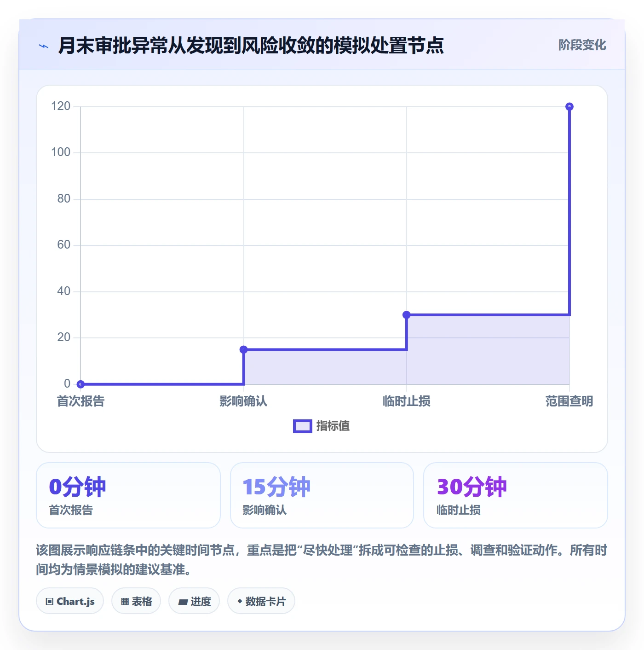644x650 pixels.
Task: Click the 进度 tag
Action: point(194,601)
